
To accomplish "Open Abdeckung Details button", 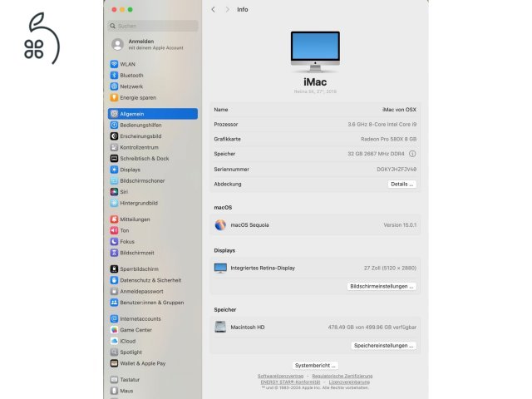I will coord(402,185).
